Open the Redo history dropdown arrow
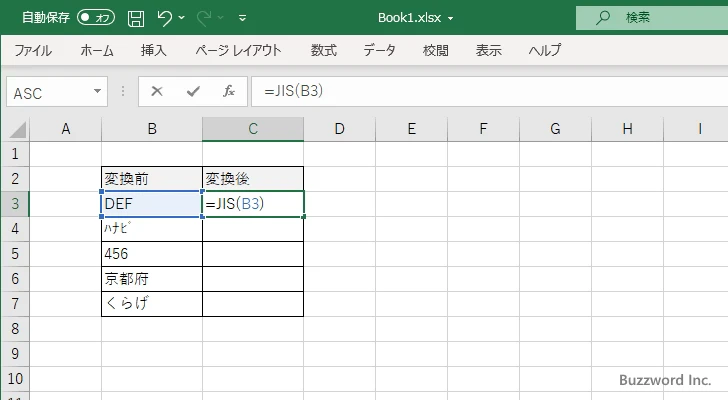Viewport: 728px width, 400px height. 221,18
